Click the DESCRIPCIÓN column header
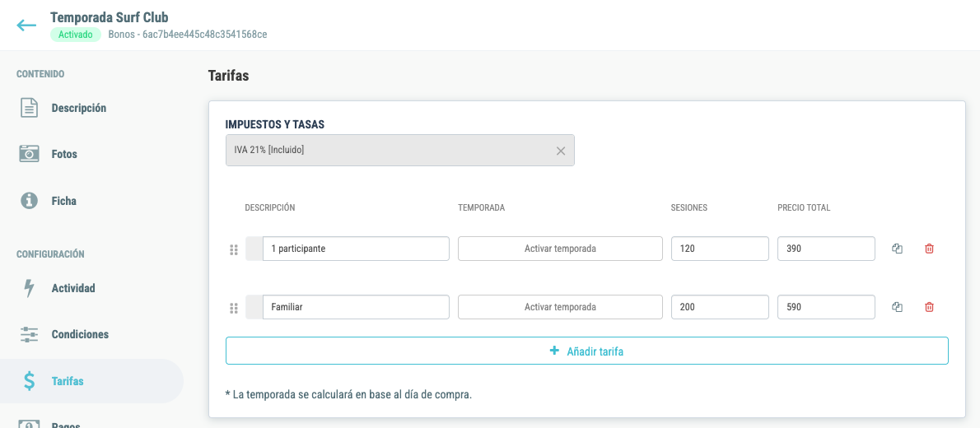The height and width of the screenshot is (428, 980). (270, 208)
